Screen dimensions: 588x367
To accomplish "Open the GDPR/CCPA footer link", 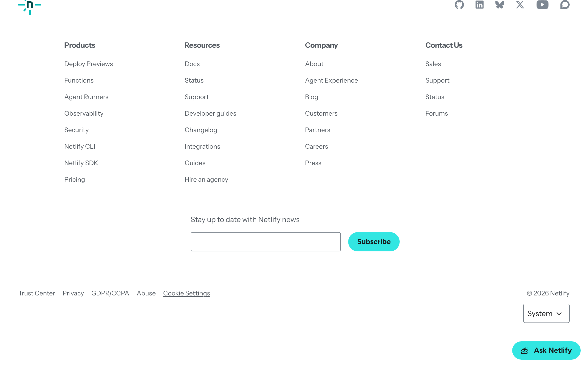I will 110,293.
